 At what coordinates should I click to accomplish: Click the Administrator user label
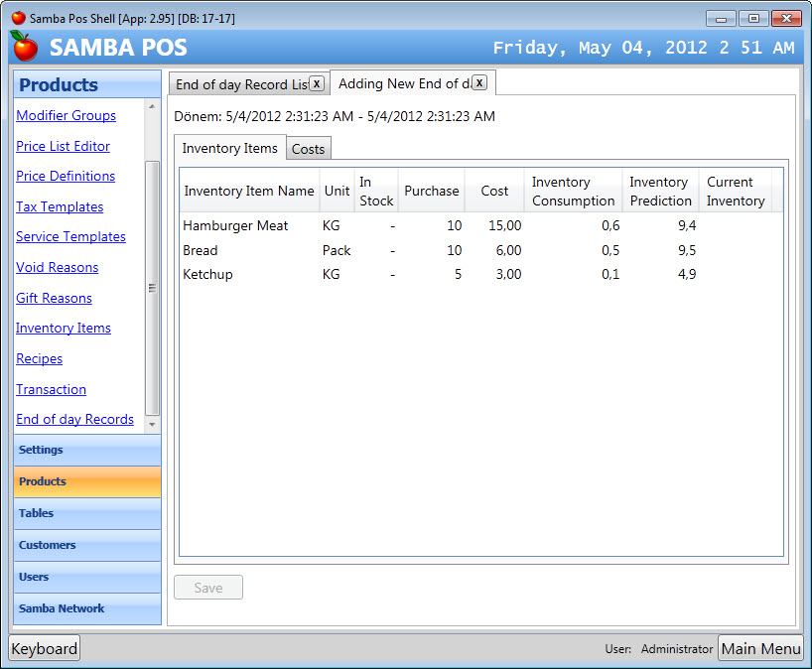pos(677,649)
